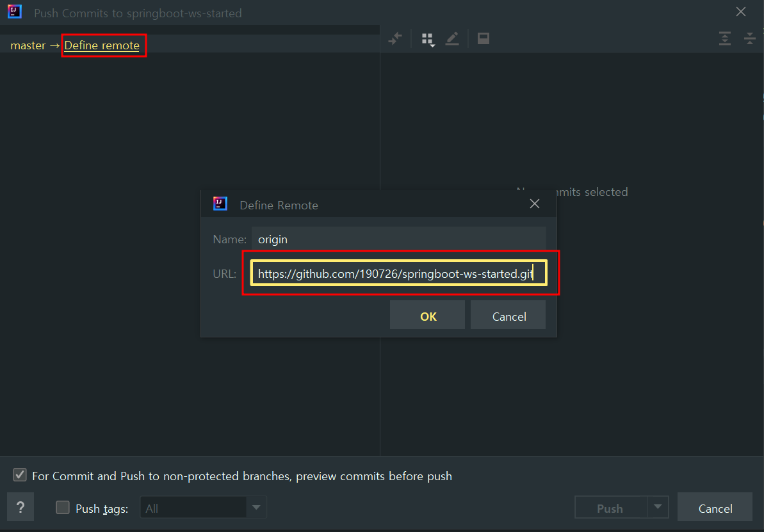Click the Show Diff arrows icon
Image resolution: width=764 pixels, height=532 pixels.
(395, 39)
